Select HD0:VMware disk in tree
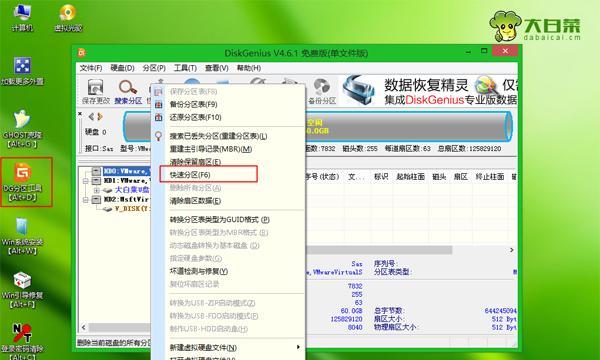Viewport: 600px width, 360px height. click(127, 171)
